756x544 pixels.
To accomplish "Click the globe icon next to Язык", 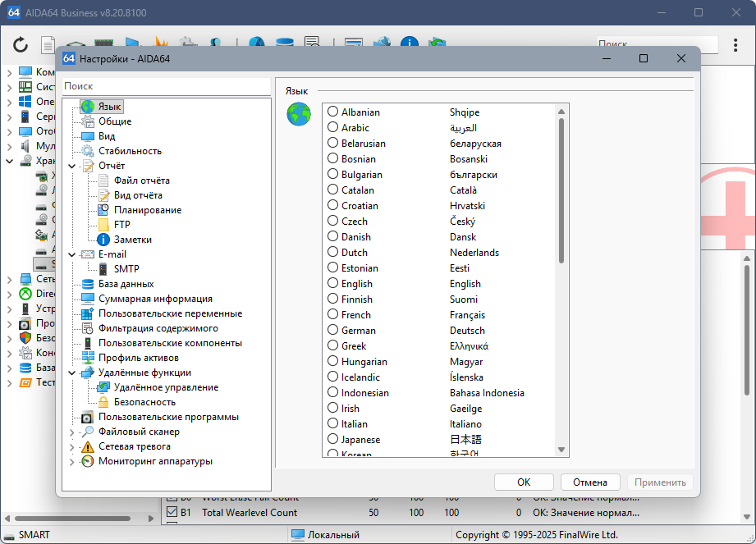I will (299, 114).
